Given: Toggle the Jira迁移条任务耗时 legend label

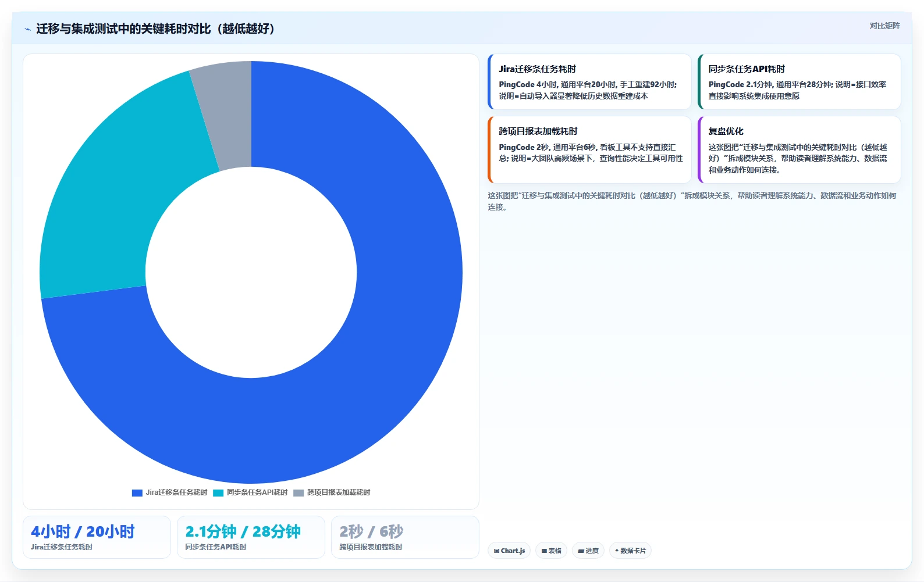Looking at the screenshot, I should click(x=176, y=492).
